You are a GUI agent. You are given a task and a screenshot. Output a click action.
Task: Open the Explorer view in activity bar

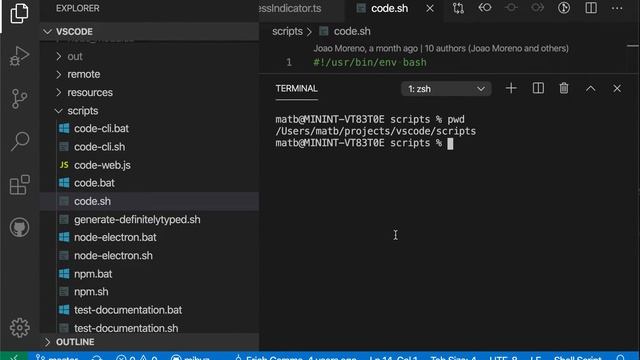pyautogui.click(x=19, y=13)
